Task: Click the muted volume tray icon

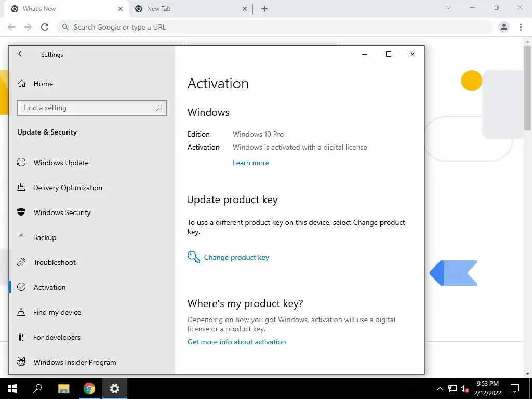Action: pos(465,389)
